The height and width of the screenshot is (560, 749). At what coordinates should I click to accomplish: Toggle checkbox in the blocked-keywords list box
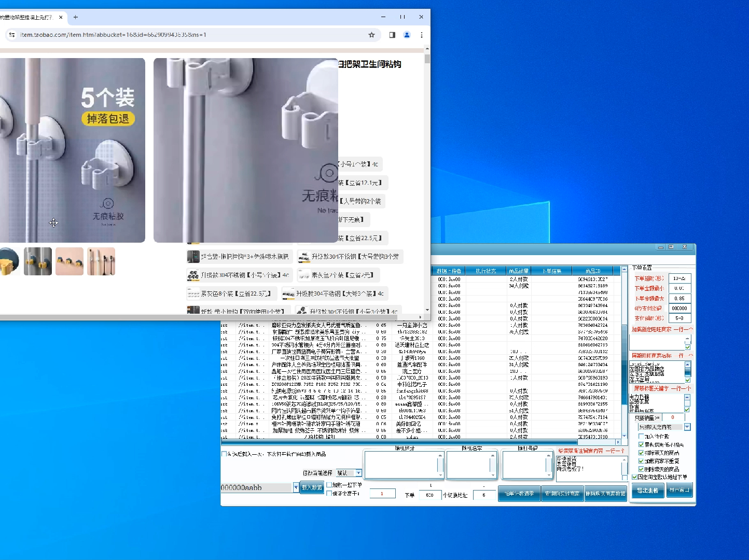click(x=687, y=410)
